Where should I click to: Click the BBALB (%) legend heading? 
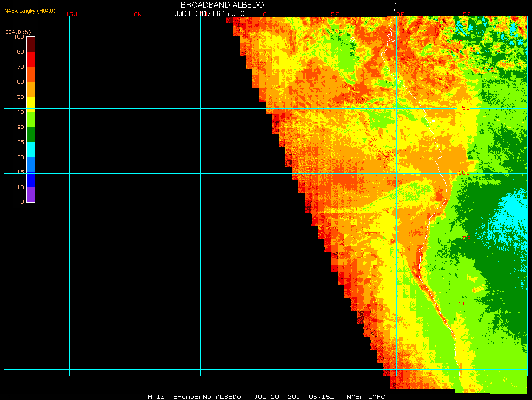[18, 32]
